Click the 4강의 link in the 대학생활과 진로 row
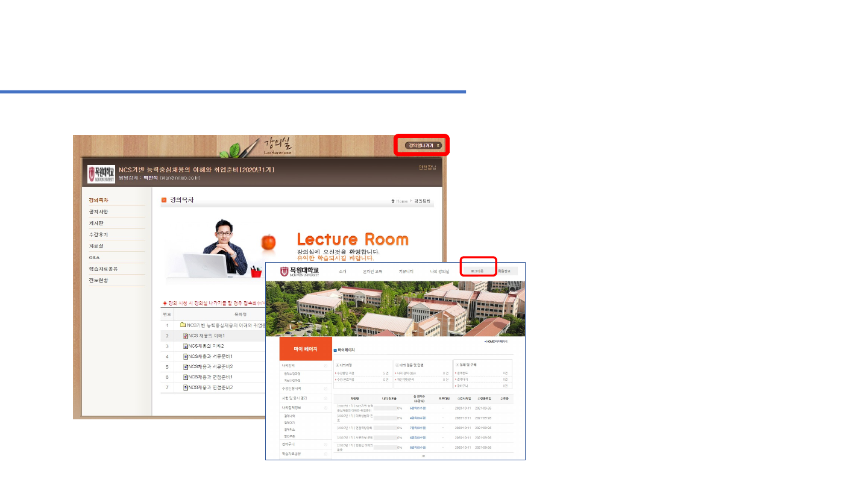The image size is (868, 488). [x=417, y=418]
